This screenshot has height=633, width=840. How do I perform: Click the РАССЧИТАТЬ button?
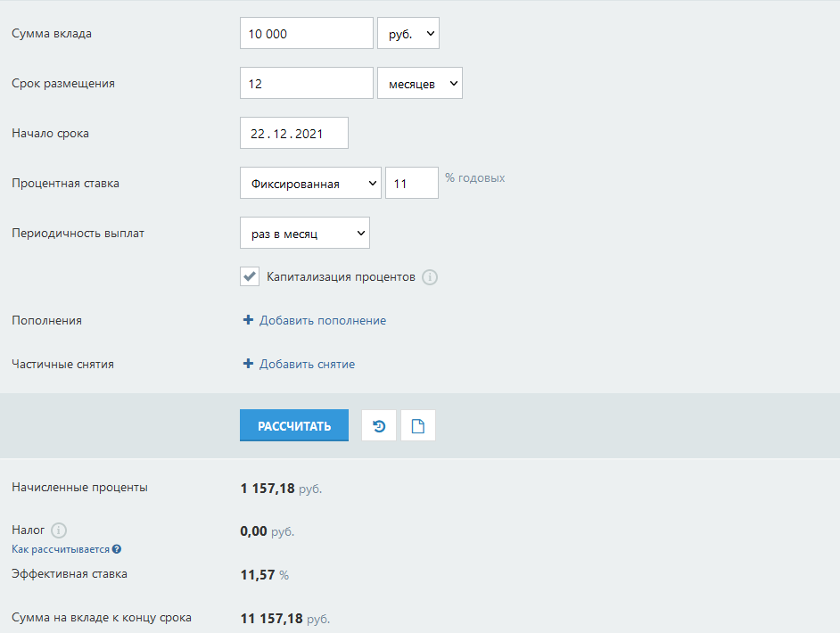point(294,426)
